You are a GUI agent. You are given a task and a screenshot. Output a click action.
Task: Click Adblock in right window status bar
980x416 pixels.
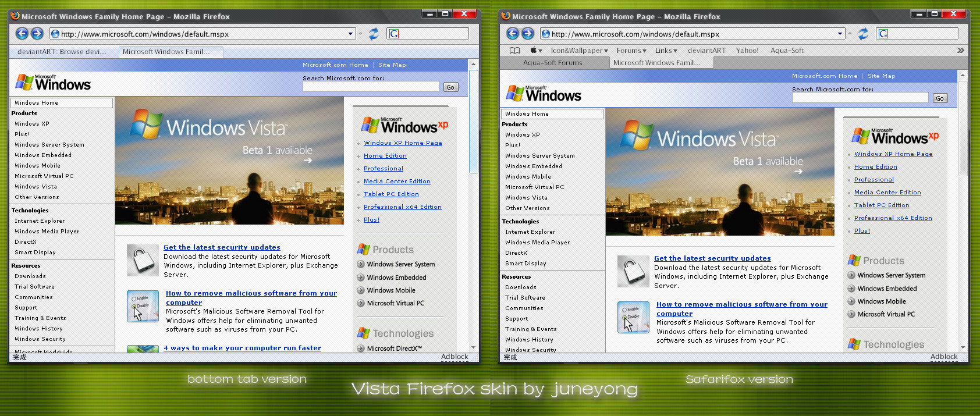point(944,357)
